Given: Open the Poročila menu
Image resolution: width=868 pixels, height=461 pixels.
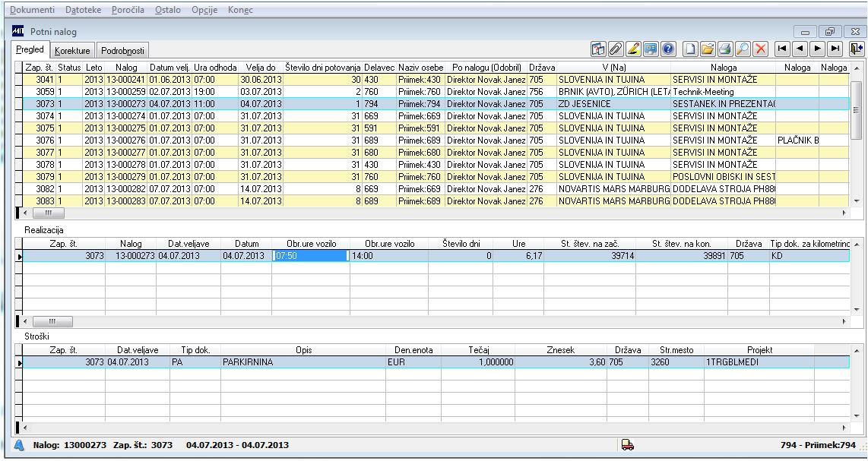Looking at the screenshot, I should point(128,10).
